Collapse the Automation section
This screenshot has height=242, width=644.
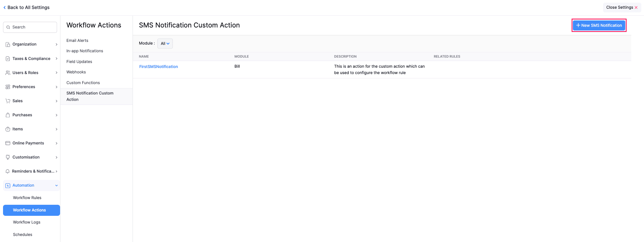pos(56,185)
